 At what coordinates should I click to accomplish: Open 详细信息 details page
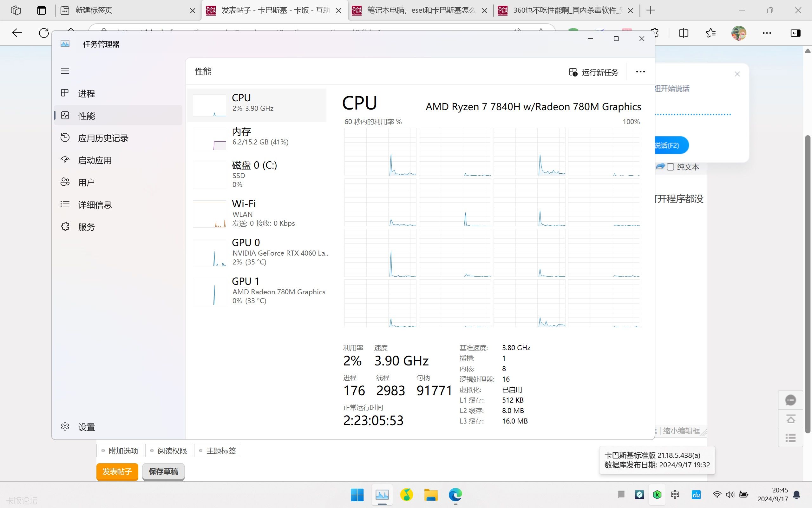[118, 204]
